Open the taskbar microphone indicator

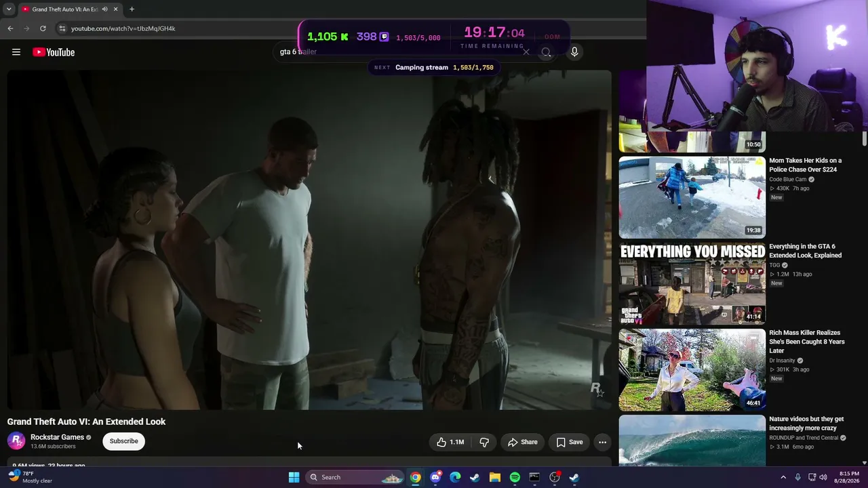pyautogui.click(x=797, y=477)
